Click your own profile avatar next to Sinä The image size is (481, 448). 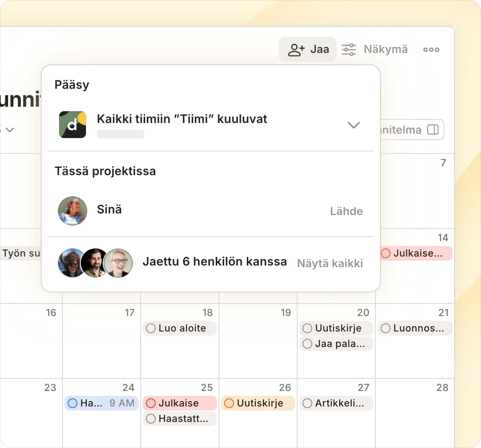(x=73, y=211)
